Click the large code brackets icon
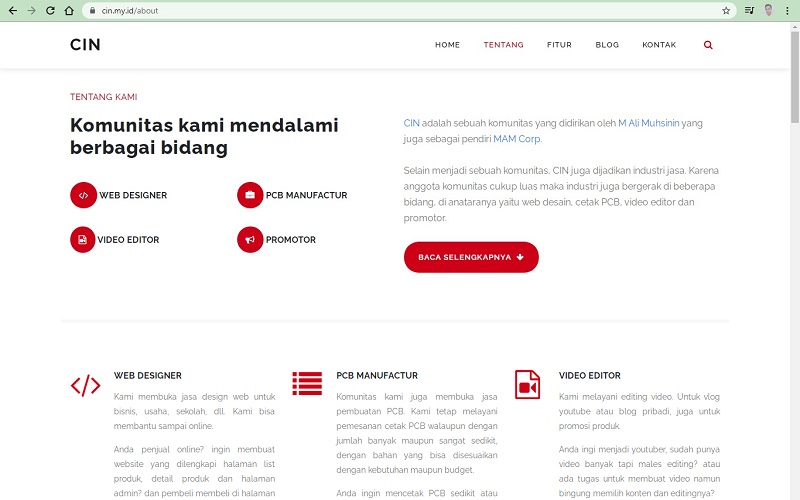Viewport: 800px width, 500px height. click(85, 385)
